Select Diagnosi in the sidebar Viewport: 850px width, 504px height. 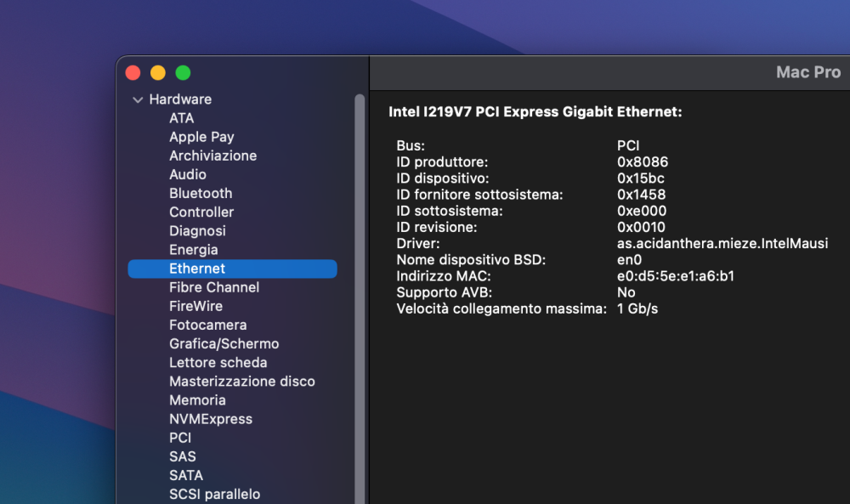[197, 231]
